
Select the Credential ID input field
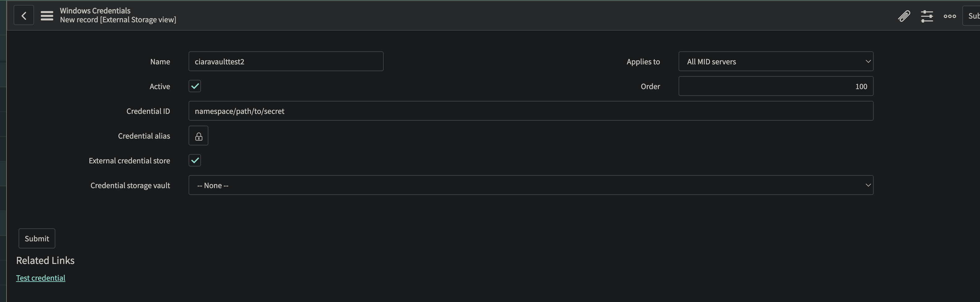[531, 111]
